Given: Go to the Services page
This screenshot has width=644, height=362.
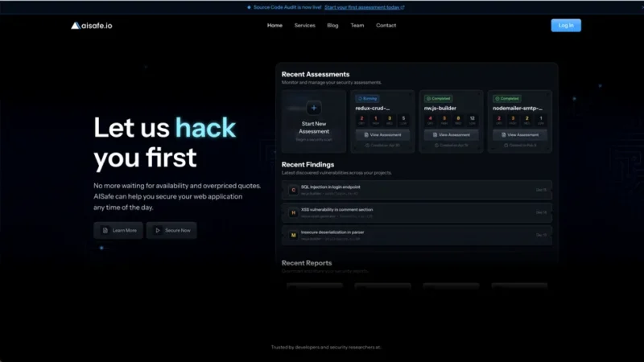Looking at the screenshot, I should (304, 25).
